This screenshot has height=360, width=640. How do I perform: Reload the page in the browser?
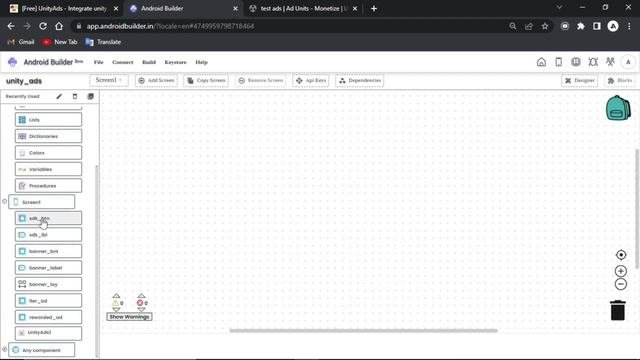(x=42, y=26)
